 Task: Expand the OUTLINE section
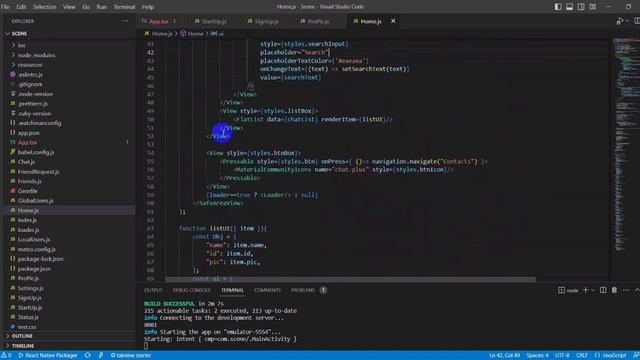[x=22, y=336]
